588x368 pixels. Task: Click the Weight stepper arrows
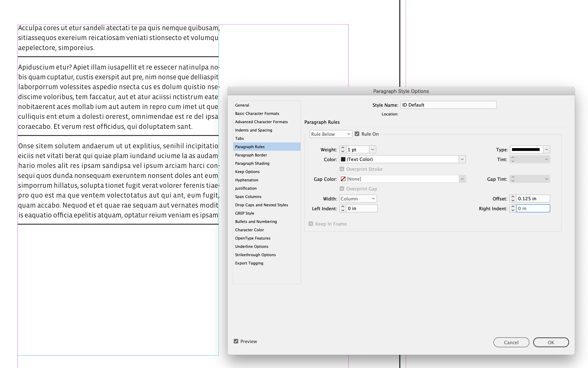pos(342,149)
